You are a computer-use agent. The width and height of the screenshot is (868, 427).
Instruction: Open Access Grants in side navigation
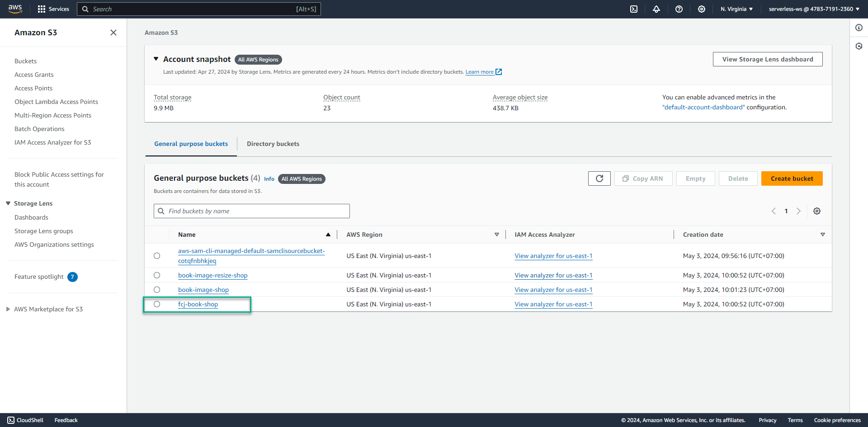[34, 75]
